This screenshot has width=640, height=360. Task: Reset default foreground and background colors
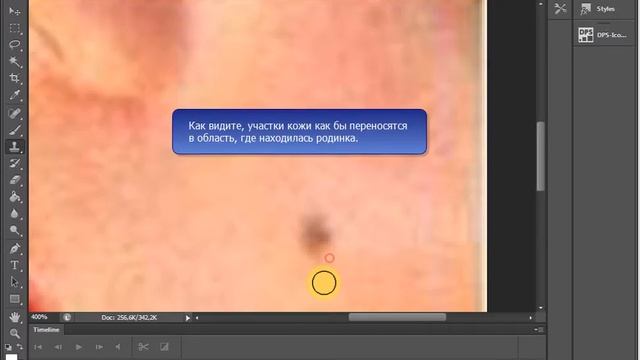coord(8,347)
